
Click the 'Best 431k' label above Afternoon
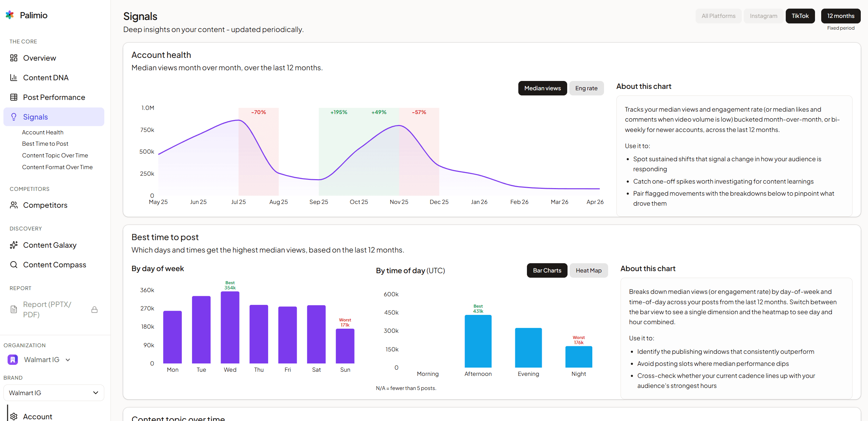[x=478, y=309]
